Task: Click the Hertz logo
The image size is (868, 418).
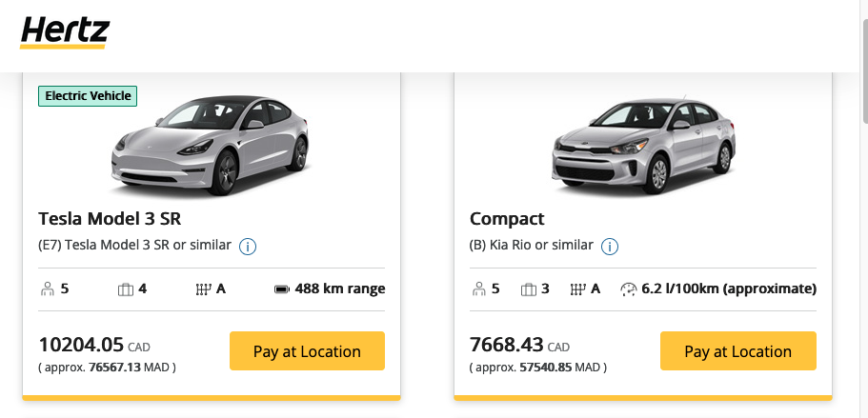Action: pos(65,32)
